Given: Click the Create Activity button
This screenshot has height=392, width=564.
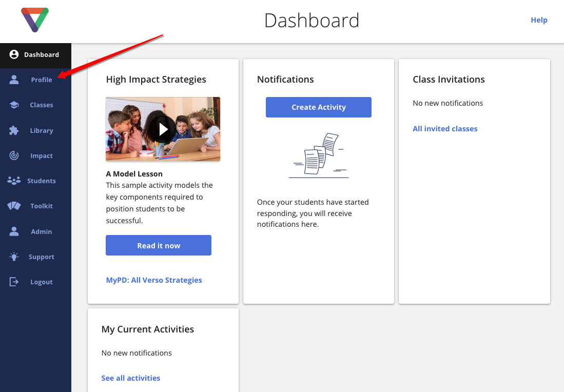Looking at the screenshot, I should 319,107.
